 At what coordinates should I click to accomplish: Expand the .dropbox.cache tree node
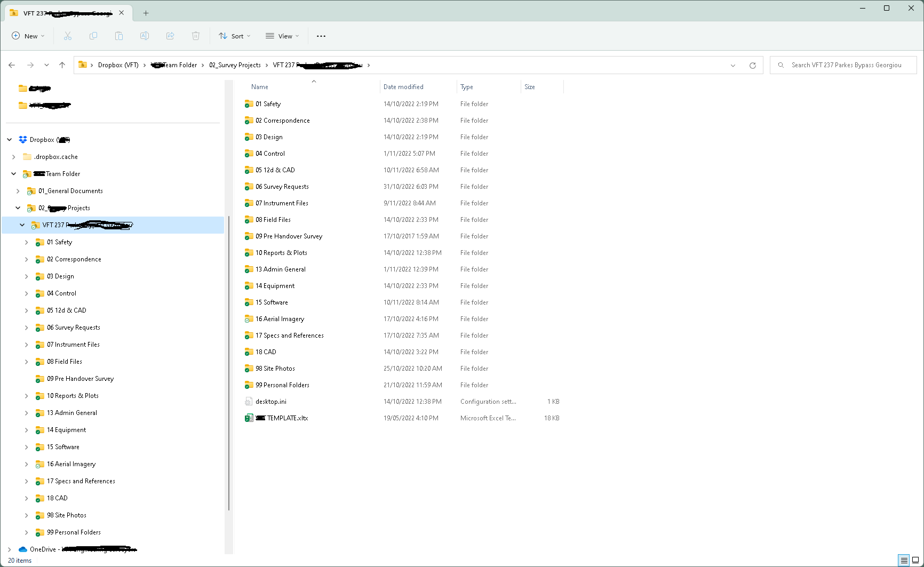[x=14, y=157]
